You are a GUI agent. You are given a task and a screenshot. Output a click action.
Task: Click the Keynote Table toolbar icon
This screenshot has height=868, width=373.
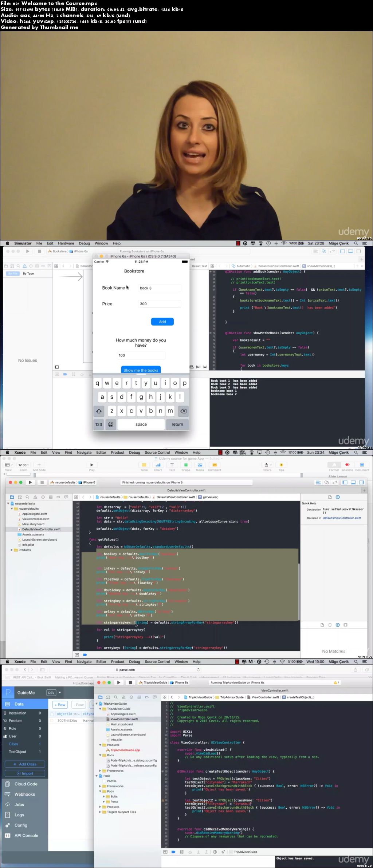[144, 465]
